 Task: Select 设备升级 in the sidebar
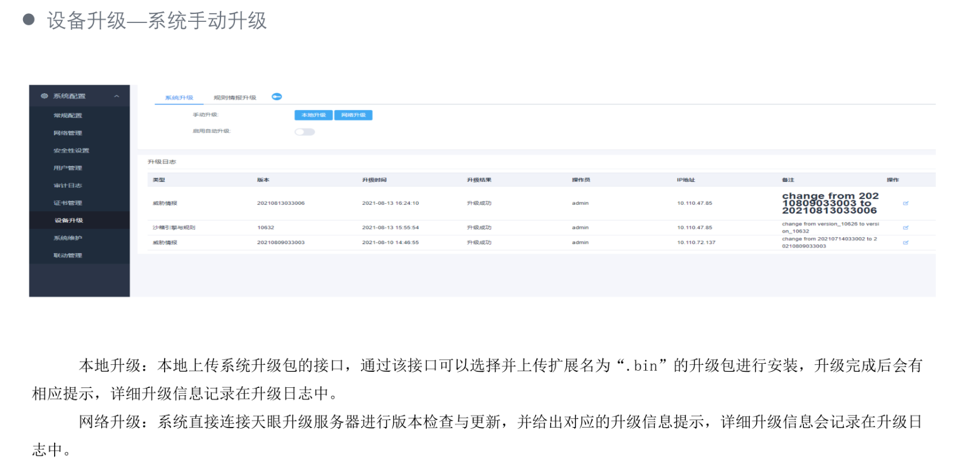[x=69, y=220]
